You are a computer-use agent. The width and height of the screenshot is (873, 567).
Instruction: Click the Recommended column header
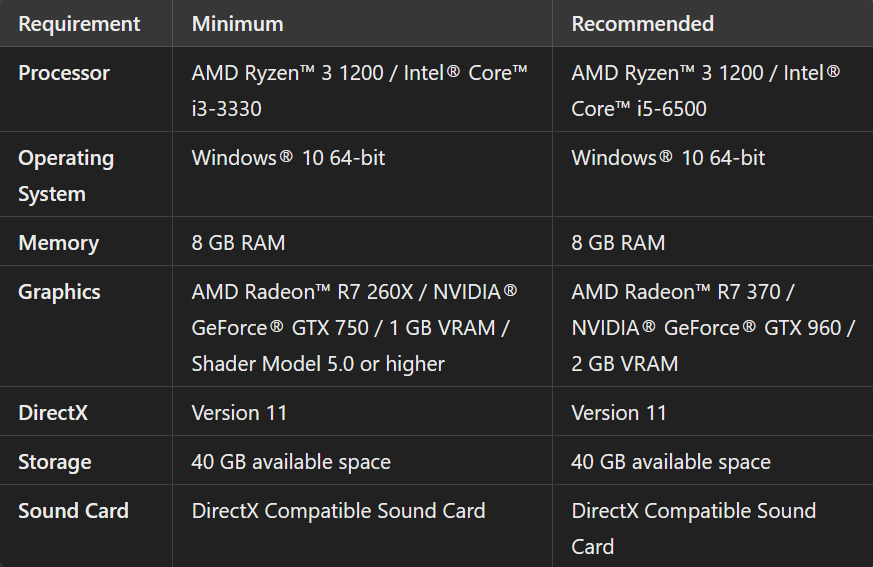(x=642, y=23)
